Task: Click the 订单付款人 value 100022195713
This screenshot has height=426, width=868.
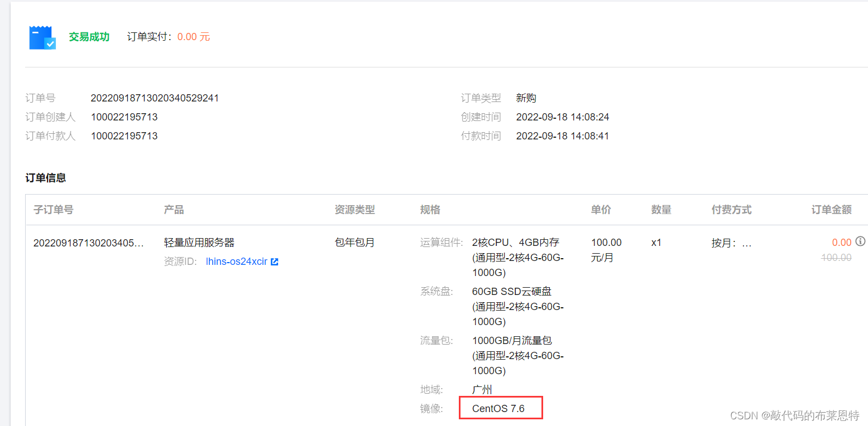Action: tap(124, 136)
